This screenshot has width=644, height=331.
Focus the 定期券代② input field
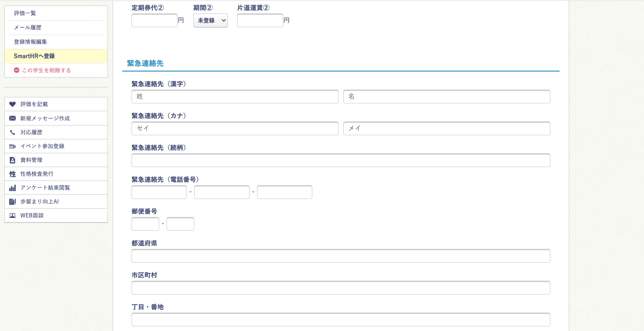click(155, 20)
